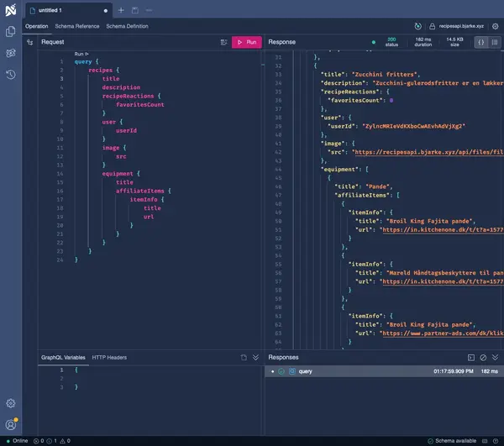Click the 14.5 KB size value

point(454,42)
